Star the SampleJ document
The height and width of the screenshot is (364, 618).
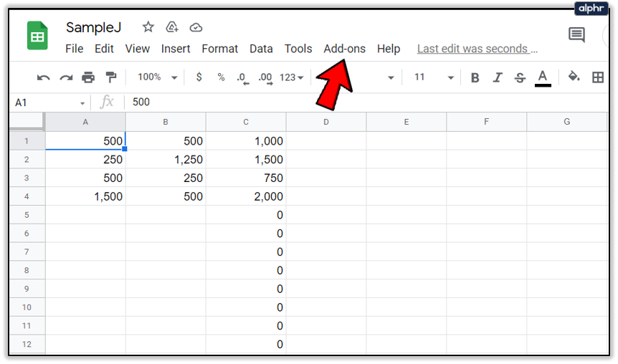[148, 27]
